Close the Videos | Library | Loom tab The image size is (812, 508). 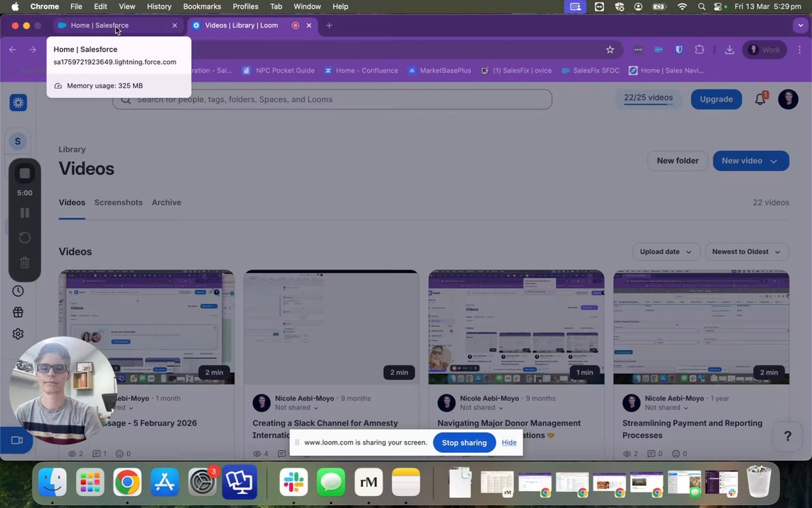coord(309,25)
